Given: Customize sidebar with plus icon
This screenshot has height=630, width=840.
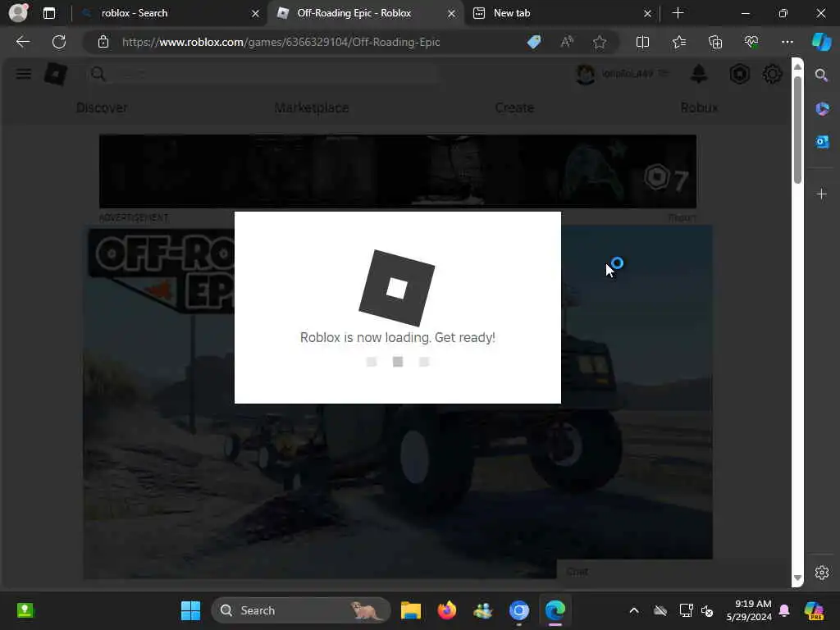Looking at the screenshot, I should tap(822, 194).
